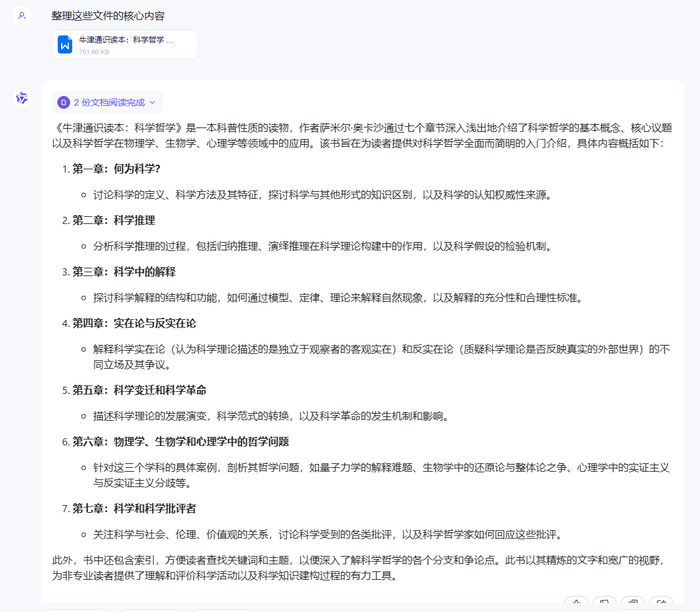
Task: Click the bullet starting 讨论科学的定义、科学方法
Action: pos(322,195)
